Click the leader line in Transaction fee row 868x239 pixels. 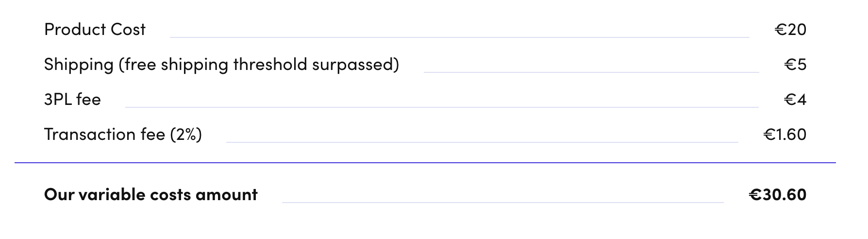pos(482,142)
